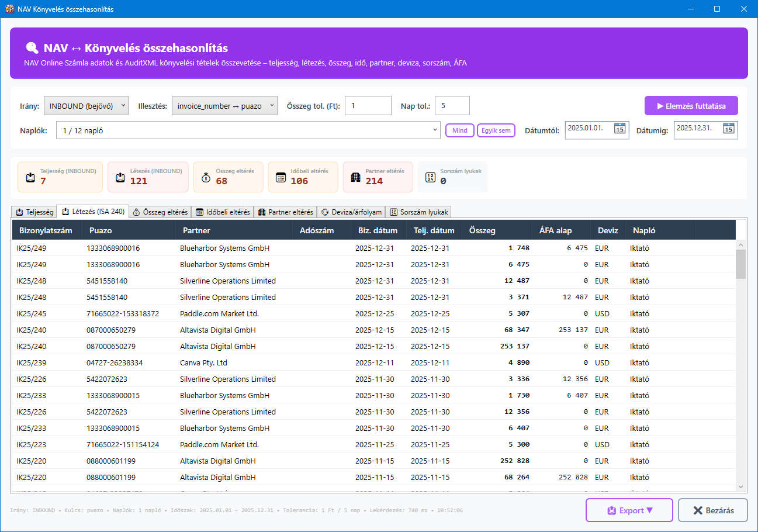The width and height of the screenshot is (758, 532).
Task: Open the Dátumig calendar picker icon
Action: point(728,129)
